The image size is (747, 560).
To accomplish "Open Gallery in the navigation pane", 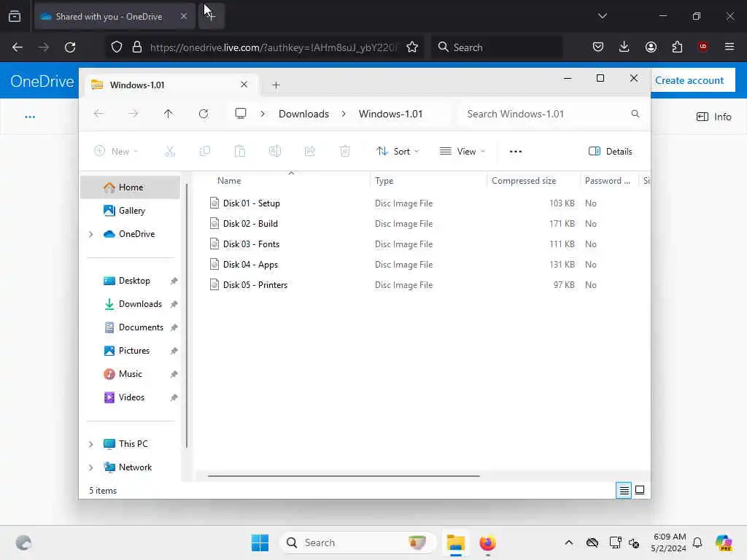I will pos(131,211).
